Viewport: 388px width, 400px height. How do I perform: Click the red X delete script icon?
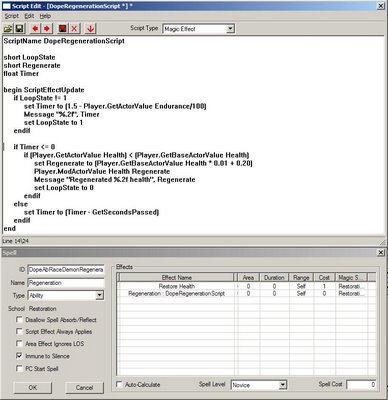click(x=74, y=29)
